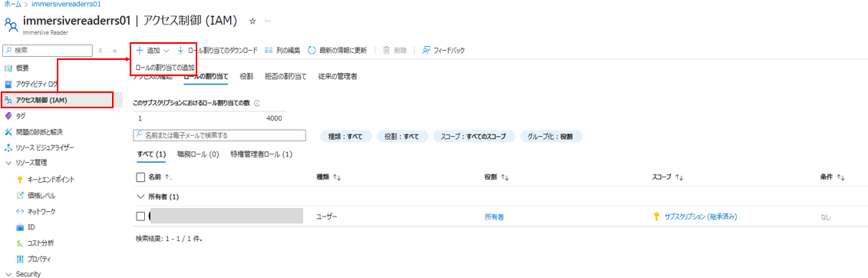Focus the sidebar 検索 search box
The height and width of the screenshot is (278, 868).
[48, 51]
